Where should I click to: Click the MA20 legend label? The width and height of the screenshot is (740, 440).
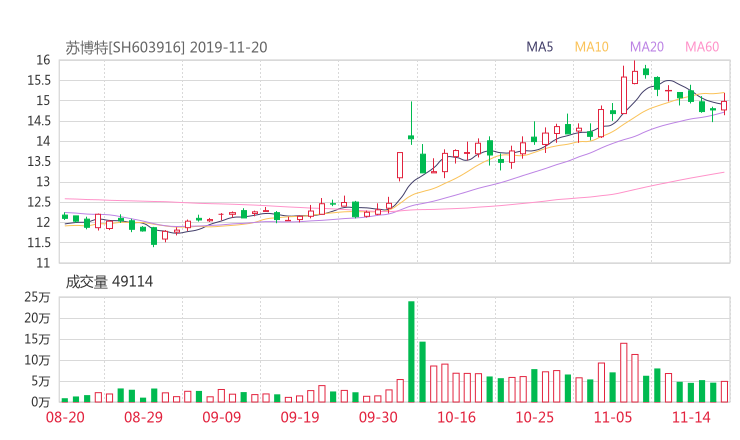pyautogui.click(x=647, y=47)
